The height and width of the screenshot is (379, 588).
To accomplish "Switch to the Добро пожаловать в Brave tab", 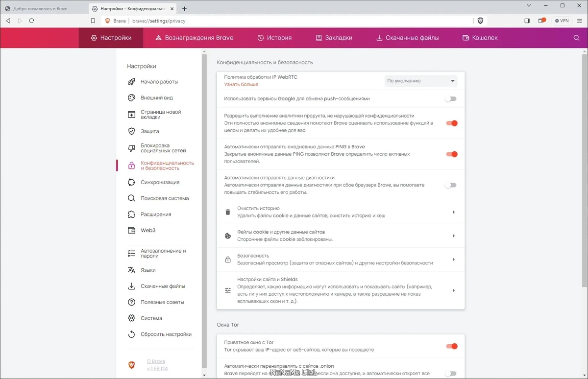I will coord(45,9).
